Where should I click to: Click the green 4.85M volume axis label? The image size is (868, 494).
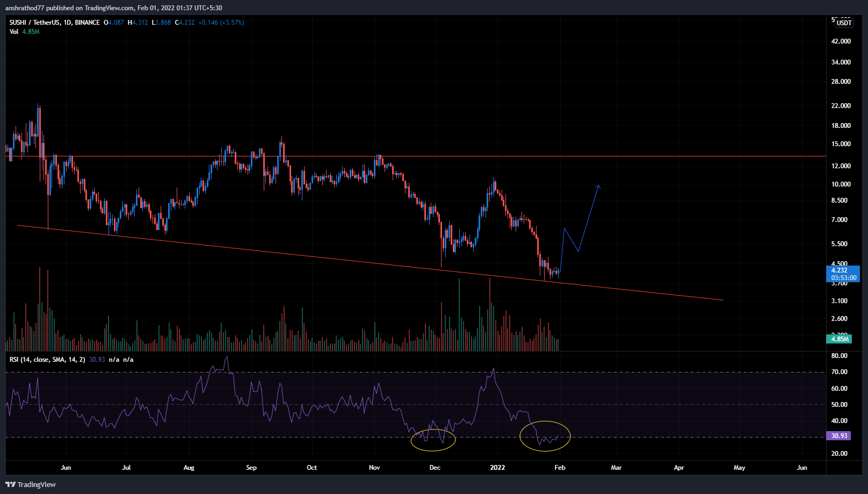[x=840, y=339]
